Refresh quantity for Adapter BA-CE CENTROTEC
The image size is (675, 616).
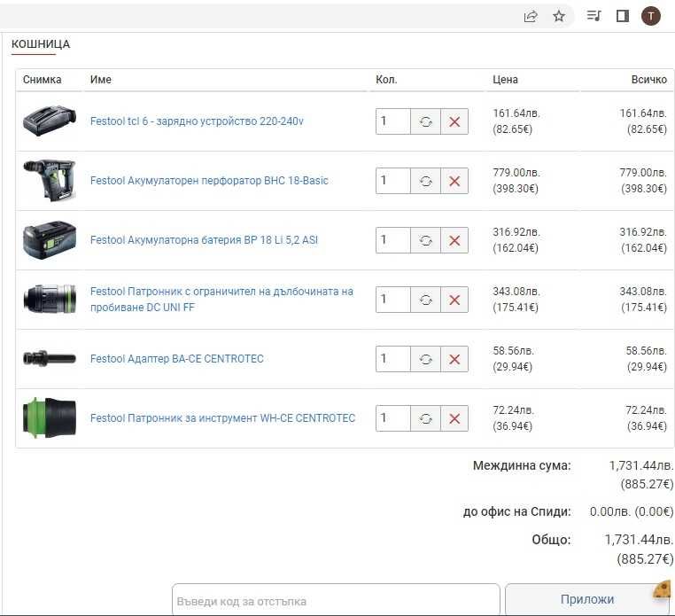tap(425, 359)
